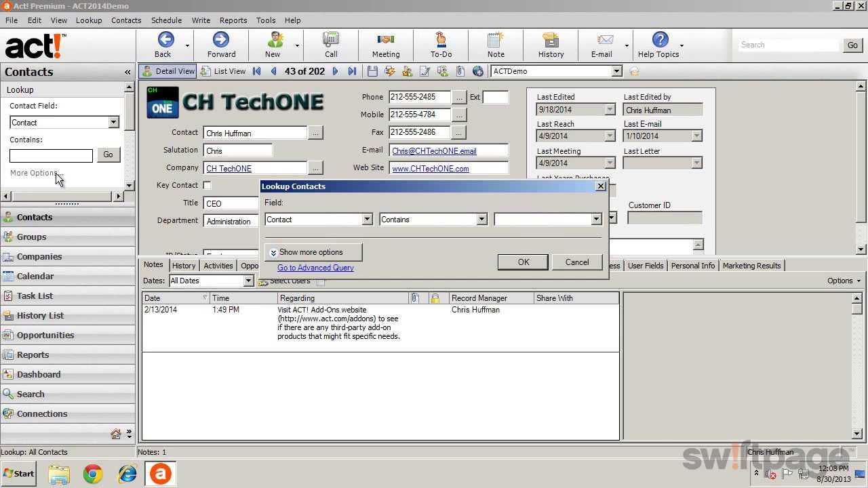Switch to Detail View
The width and height of the screenshot is (868, 488).
167,71
